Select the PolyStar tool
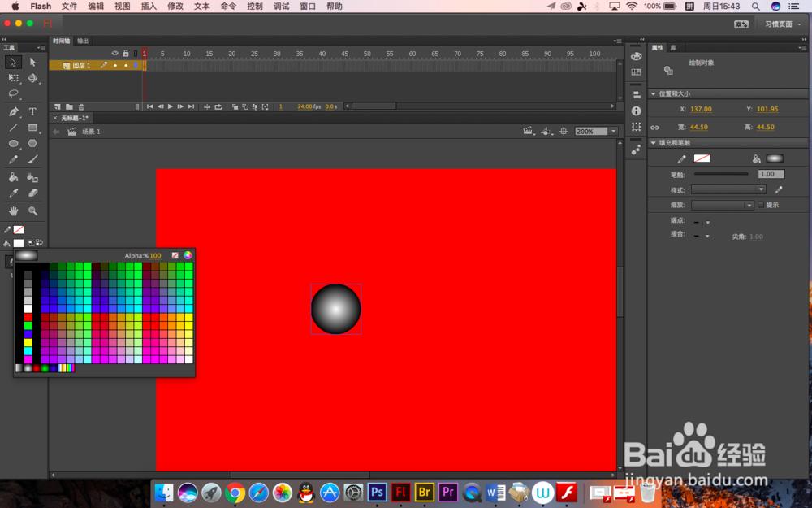Image resolution: width=812 pixels, height=508 pixels. pyautogui.click(x=32, y=144)
